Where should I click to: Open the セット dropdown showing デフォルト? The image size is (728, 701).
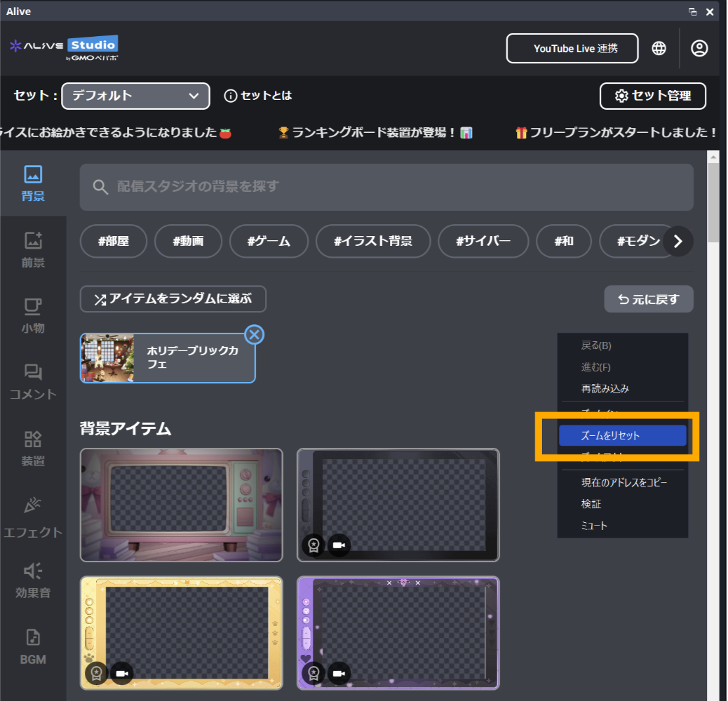coord(135,96)
